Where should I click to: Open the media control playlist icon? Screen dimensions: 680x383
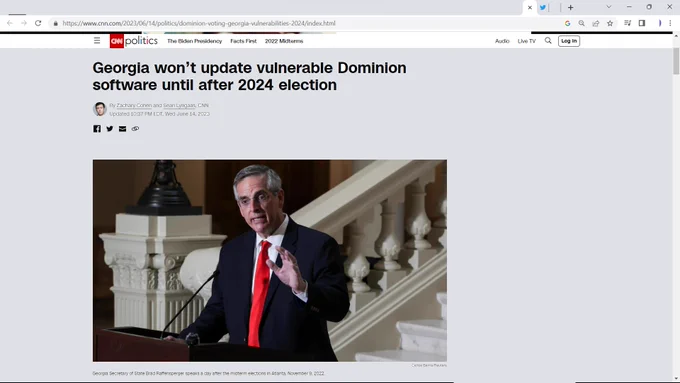628,23
